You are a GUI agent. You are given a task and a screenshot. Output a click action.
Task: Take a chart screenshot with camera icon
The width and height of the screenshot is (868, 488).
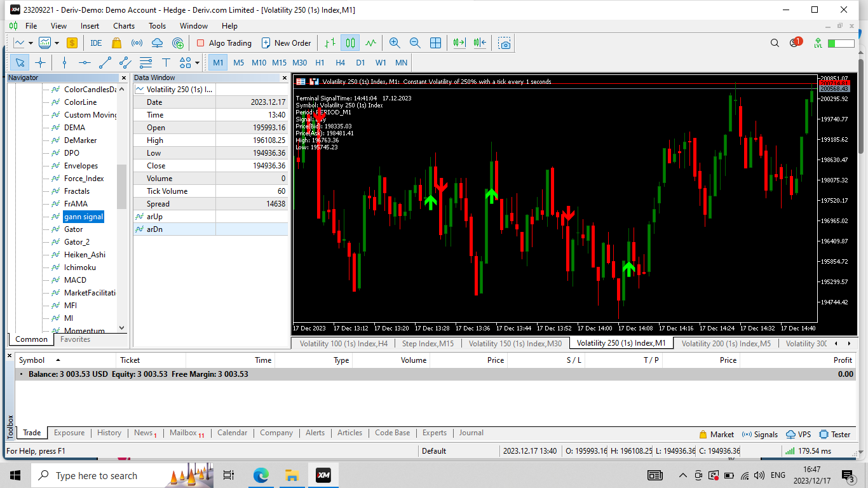pyautogui.click(x=504, y=43)
